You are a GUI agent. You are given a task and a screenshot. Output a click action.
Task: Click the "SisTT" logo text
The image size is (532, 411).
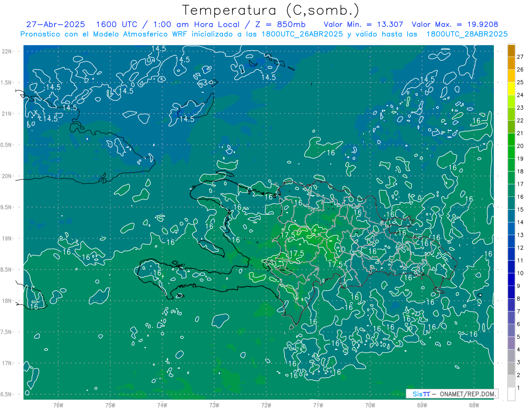[x=421, y=394]
